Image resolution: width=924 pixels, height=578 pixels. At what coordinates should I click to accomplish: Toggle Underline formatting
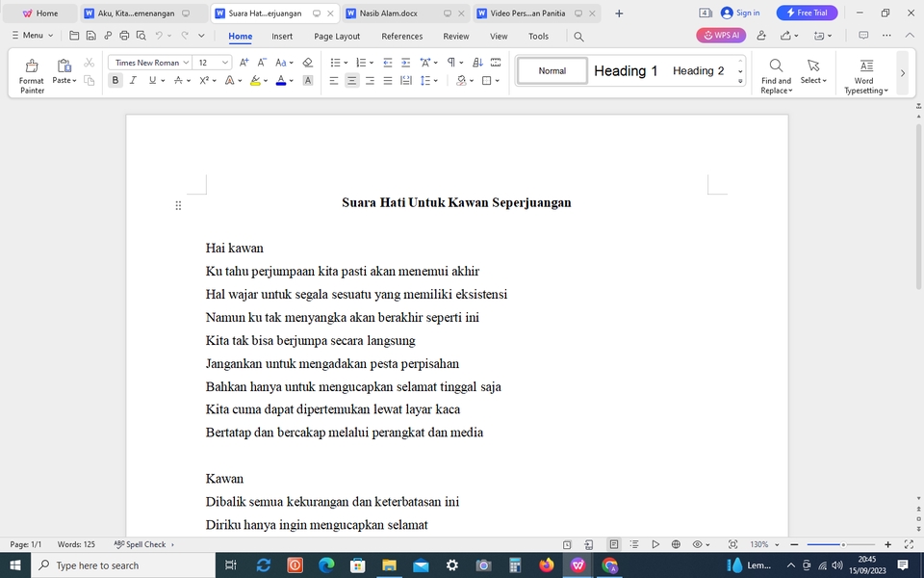point(152,80)
